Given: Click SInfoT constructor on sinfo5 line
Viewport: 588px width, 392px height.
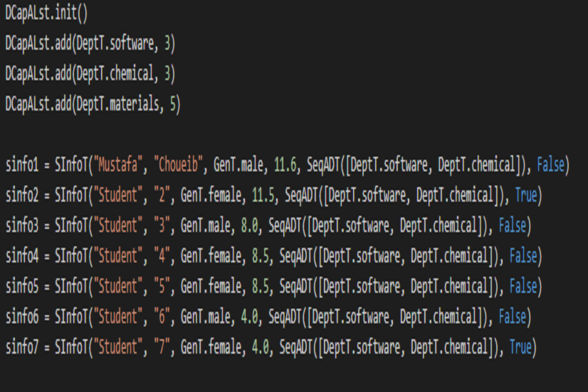Looking at the screenshot, I should (x=71, y=286).
